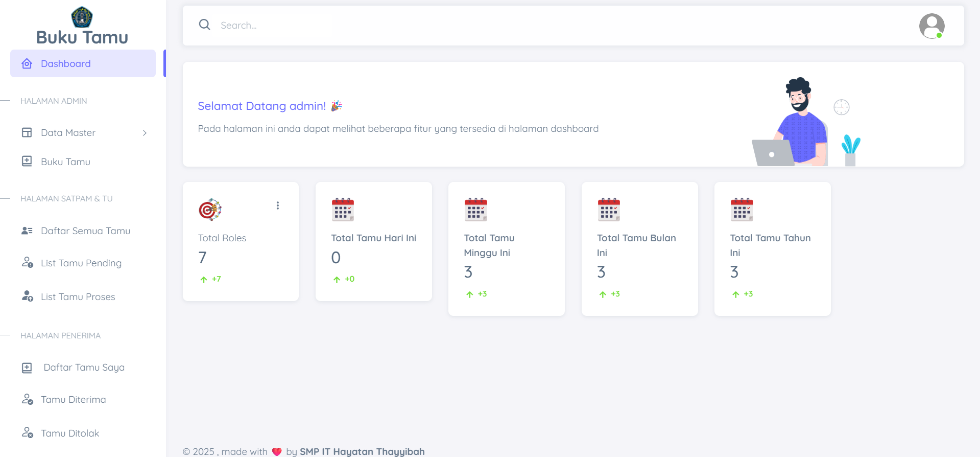Open Tamu Ditolak page
The width and height of the screenshot is (980, 457).
tap(70, 433)
